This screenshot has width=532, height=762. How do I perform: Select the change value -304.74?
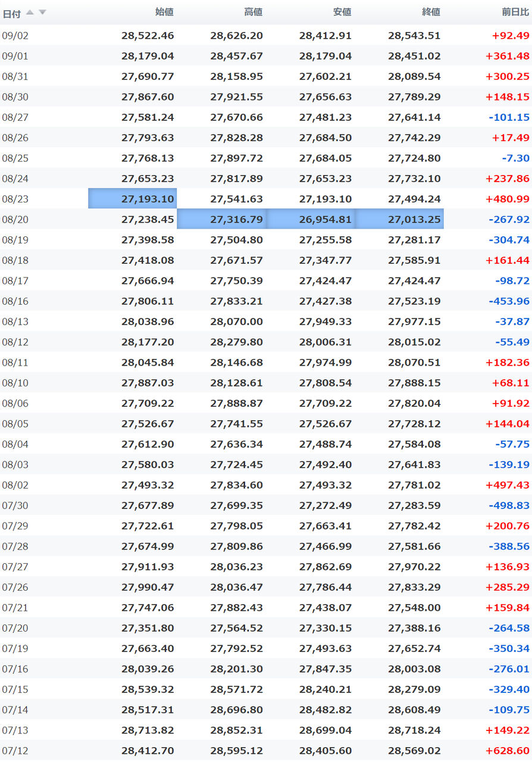click(509, 240)
